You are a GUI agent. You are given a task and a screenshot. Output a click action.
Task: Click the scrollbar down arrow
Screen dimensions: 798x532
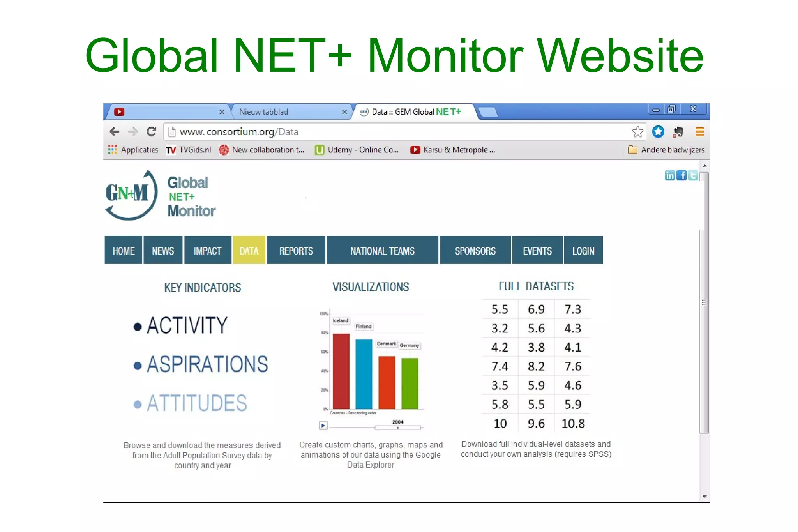704,497
